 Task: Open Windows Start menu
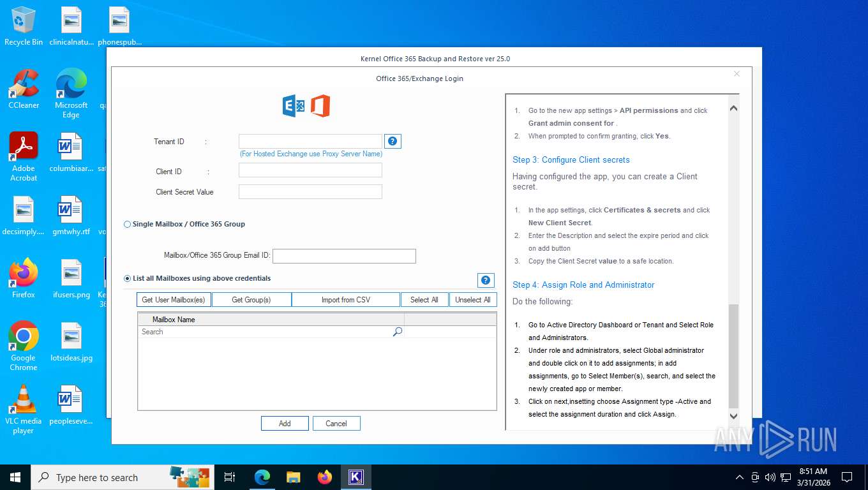pyautogui.click(x=15, y=477)
